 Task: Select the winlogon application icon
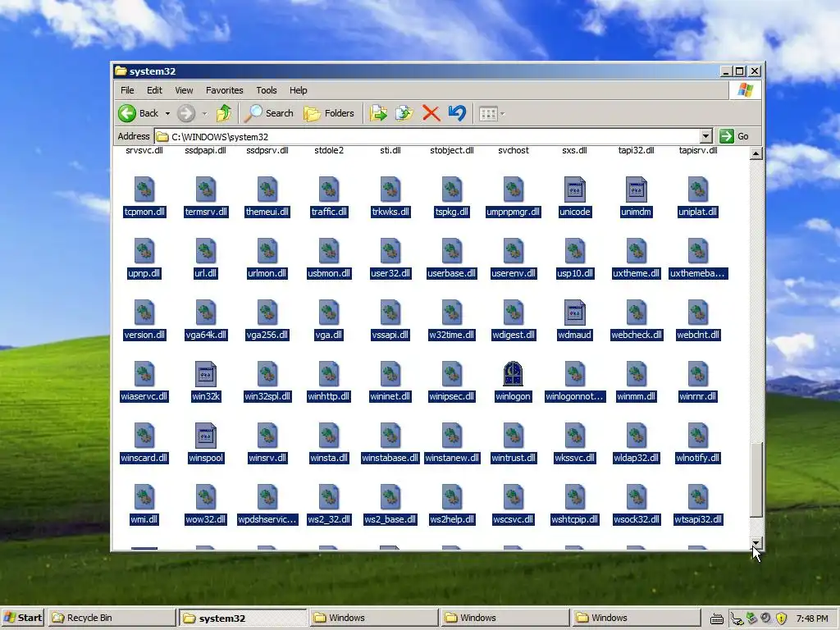(514, 373)
